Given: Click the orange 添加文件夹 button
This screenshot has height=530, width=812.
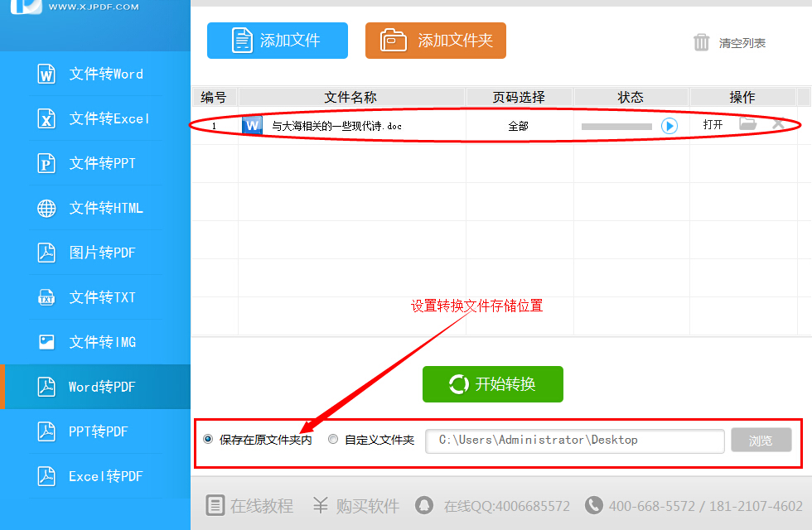Looking at the screenshot, I should 436,41.
